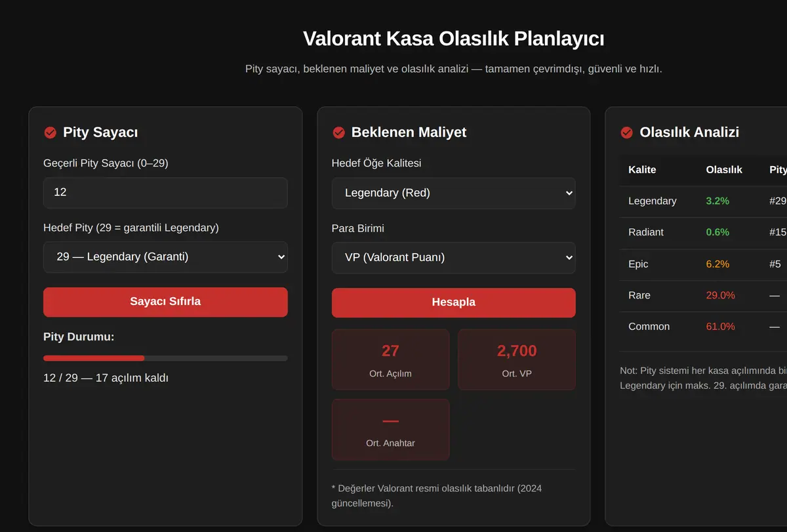787x532 pixels.
Task: Click the Pity Sayacı card heading
Action: pos(100,133)
